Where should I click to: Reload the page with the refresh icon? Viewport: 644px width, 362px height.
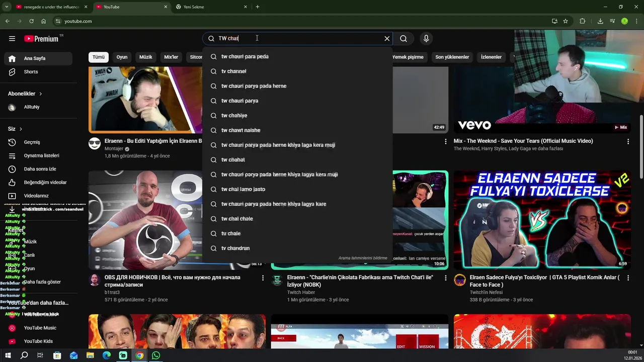pos(31,21)
